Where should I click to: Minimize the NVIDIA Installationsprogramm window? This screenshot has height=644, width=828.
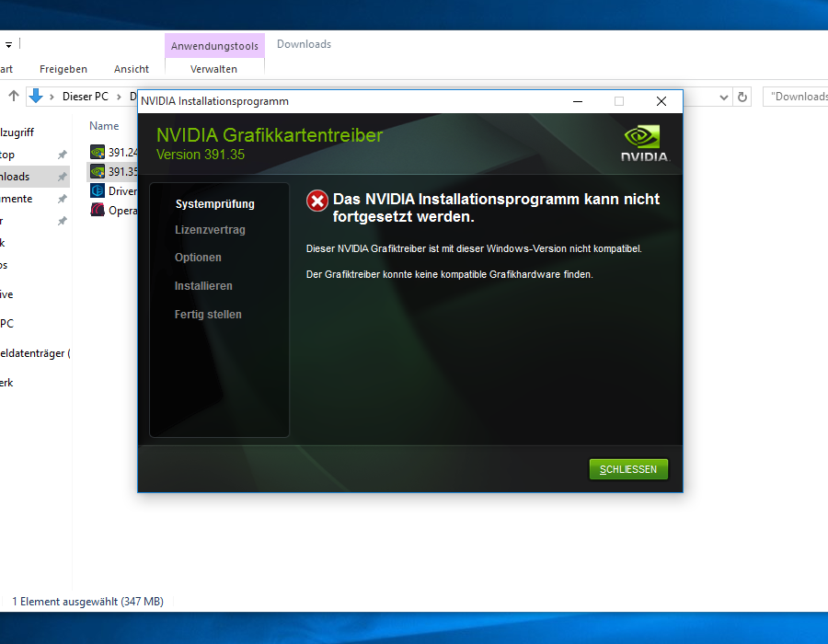tap(578, 101)
